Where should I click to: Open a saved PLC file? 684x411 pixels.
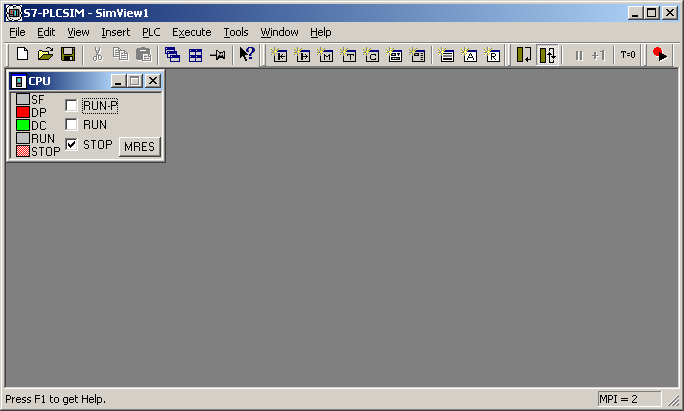tap(45, 55)
